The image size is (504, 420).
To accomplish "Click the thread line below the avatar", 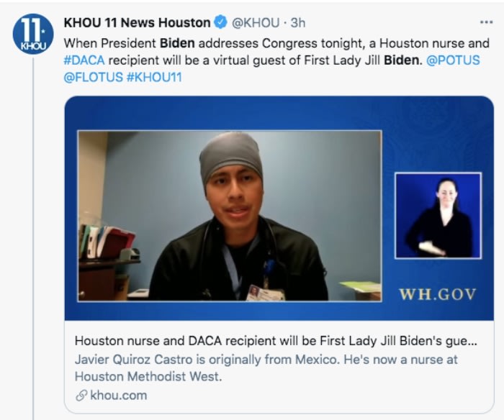I will point(33,237).
